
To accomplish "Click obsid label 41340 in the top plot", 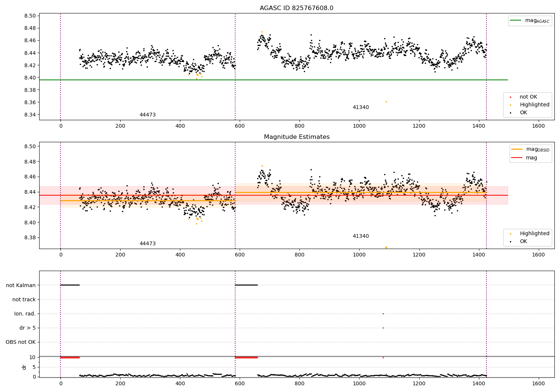I will pyautogui.click(x=361, y=107).
